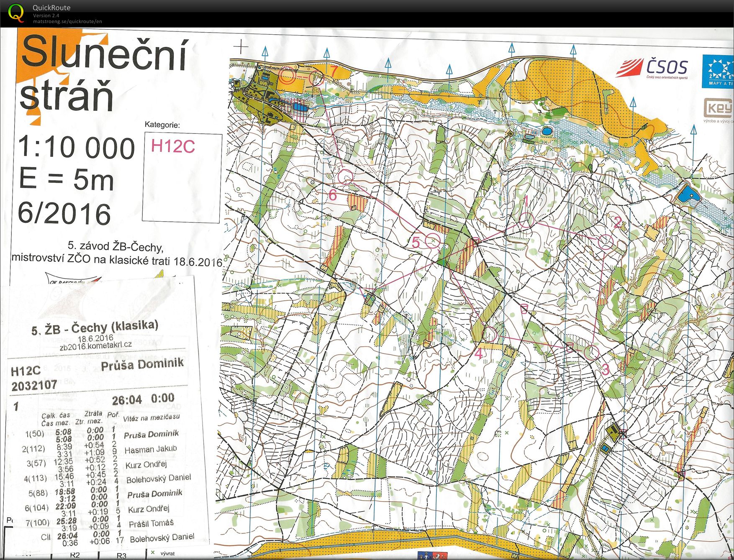This screenshot has width=734, height=560.
Task: Click split row '2(112)'
Action: 33,449
